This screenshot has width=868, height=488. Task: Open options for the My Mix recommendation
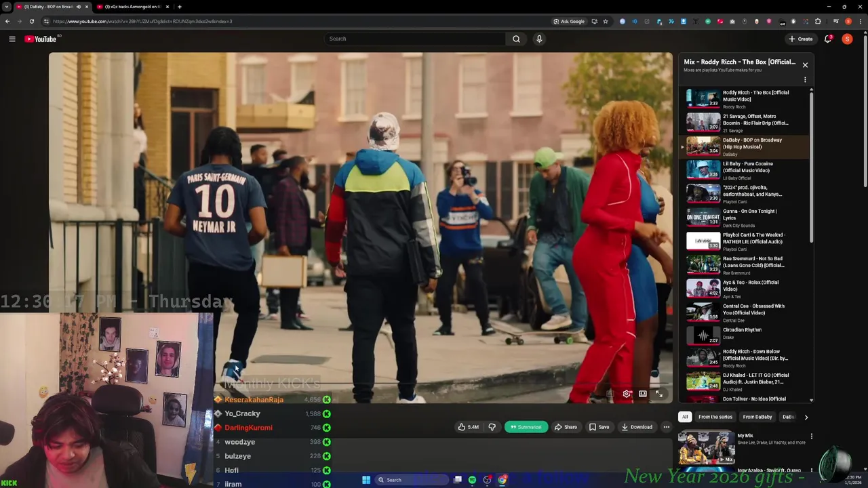811,436
